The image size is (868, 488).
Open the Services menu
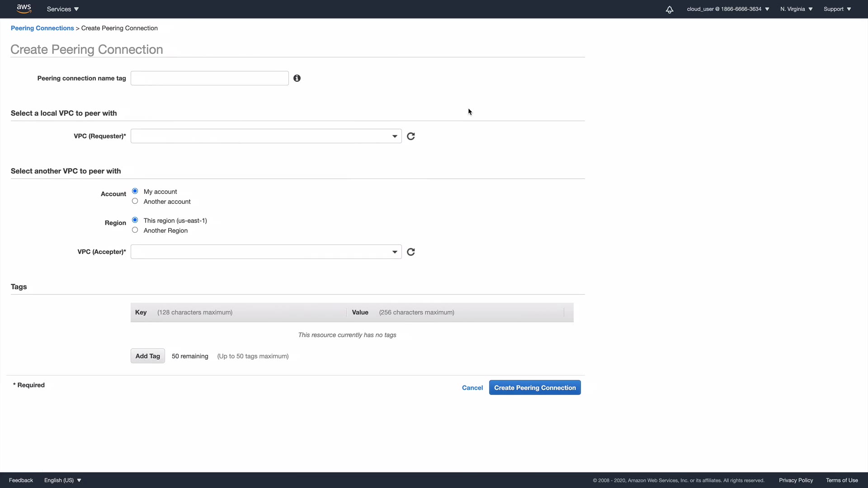coord(63,9)
